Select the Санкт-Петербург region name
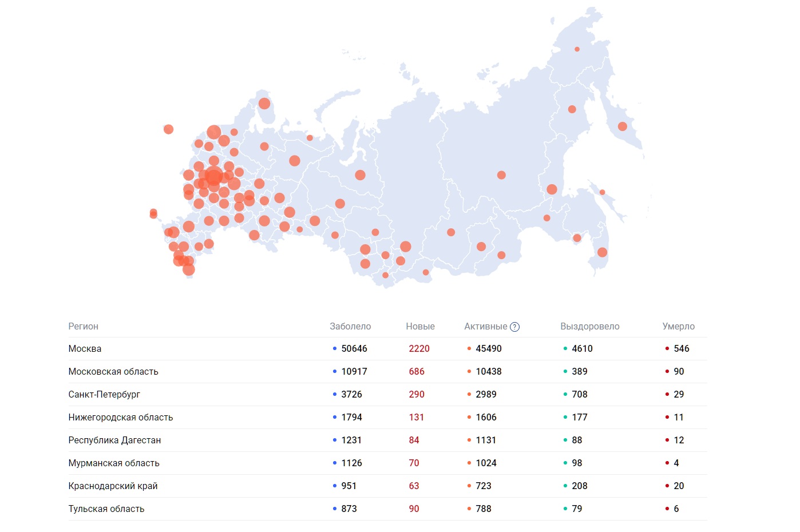 click(x=104, y=395)
